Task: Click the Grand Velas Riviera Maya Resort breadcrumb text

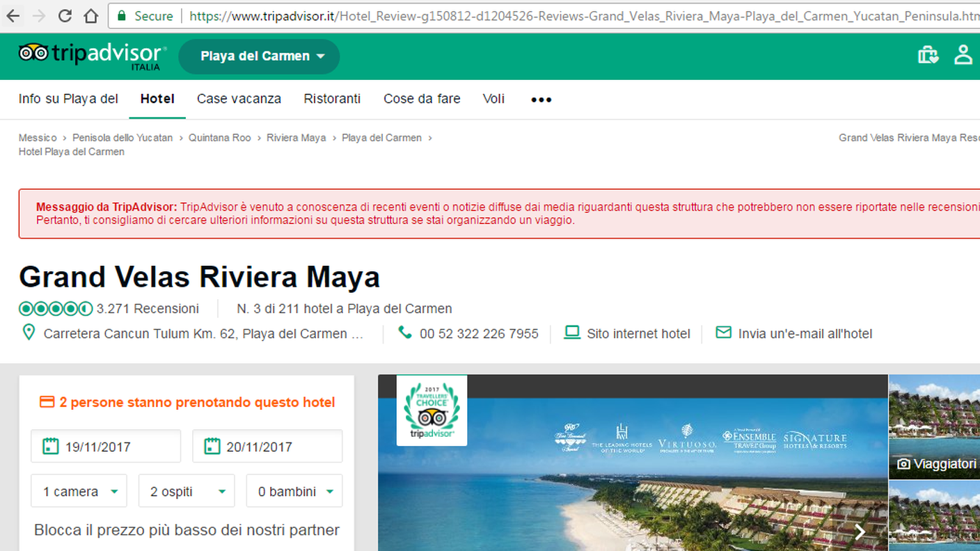Action: pos(909,138)
